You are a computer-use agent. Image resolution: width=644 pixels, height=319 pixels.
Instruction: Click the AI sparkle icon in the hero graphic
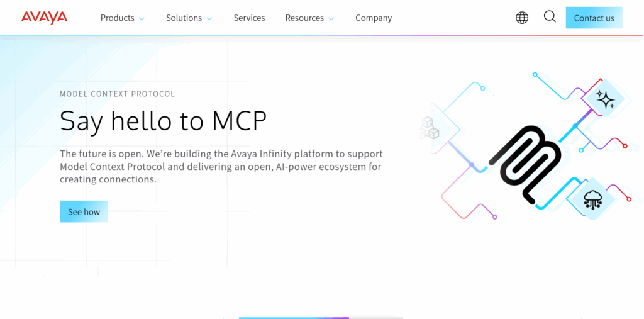(606, 99)
